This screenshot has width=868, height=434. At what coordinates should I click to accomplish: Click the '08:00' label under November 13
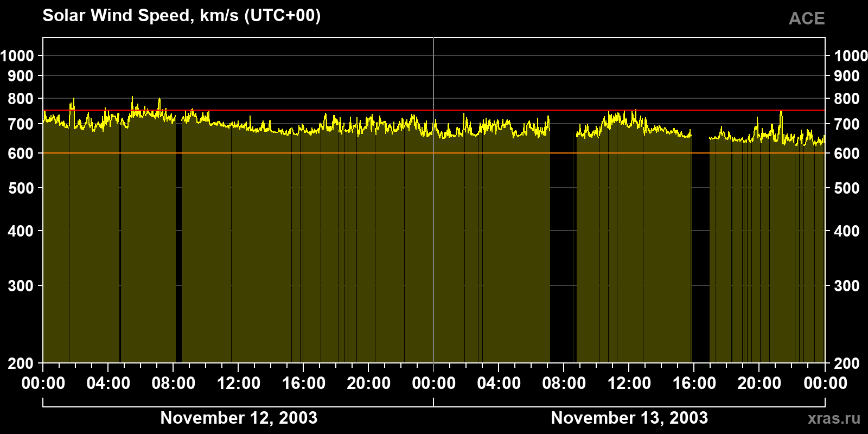coord(564,384)
